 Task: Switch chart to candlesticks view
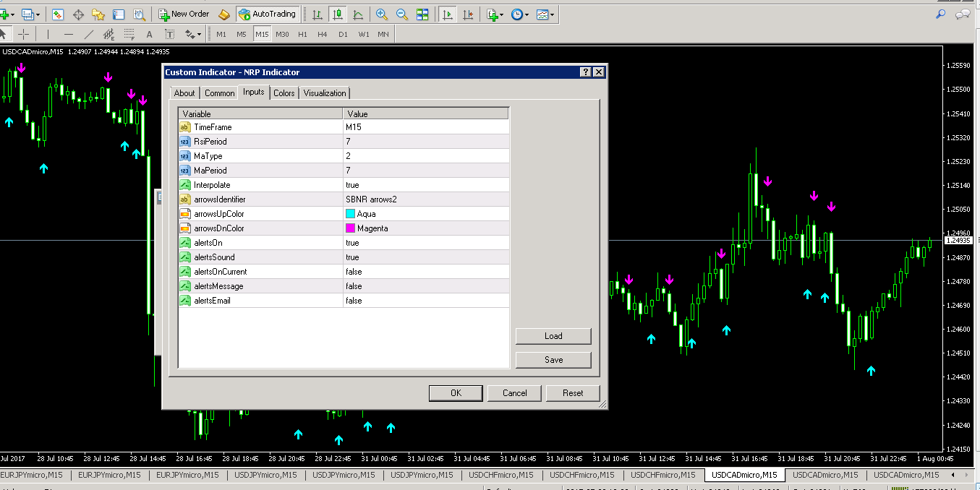pos(337,14)
